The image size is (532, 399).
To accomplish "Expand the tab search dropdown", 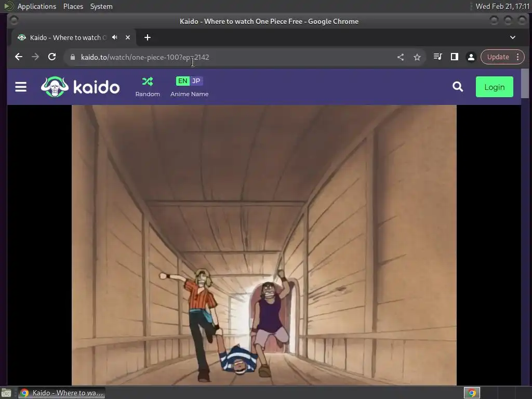I will tap(513, 37).
